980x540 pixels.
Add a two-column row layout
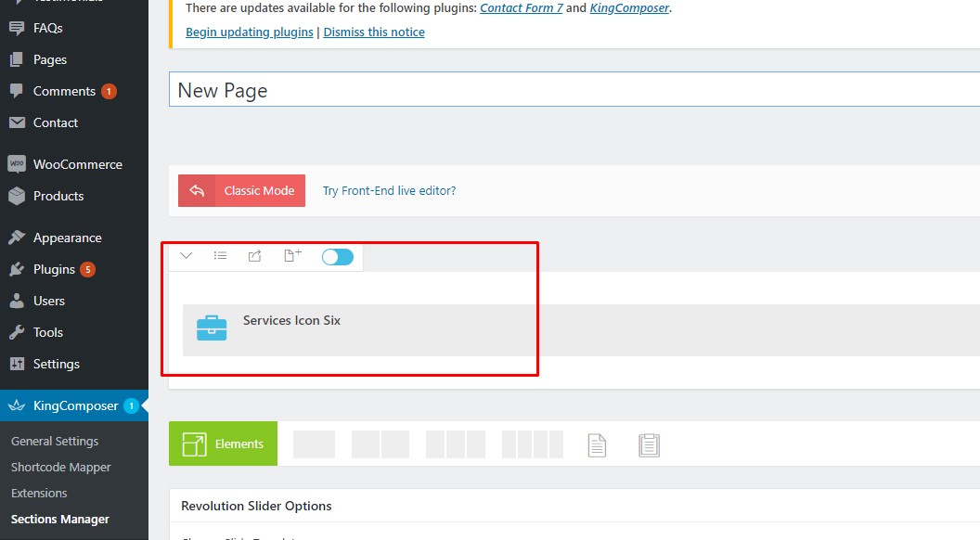(x=380, y=444)
